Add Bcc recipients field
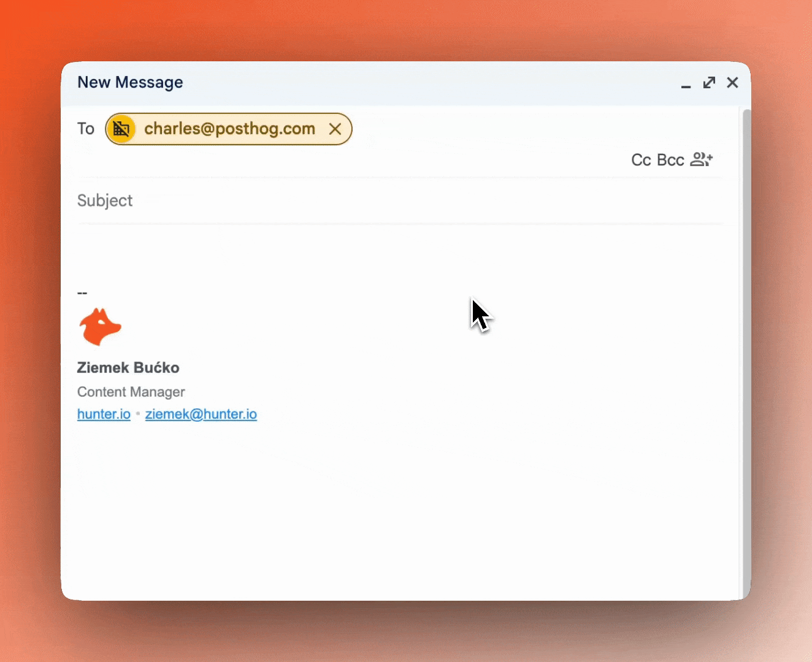 (670, 160)
